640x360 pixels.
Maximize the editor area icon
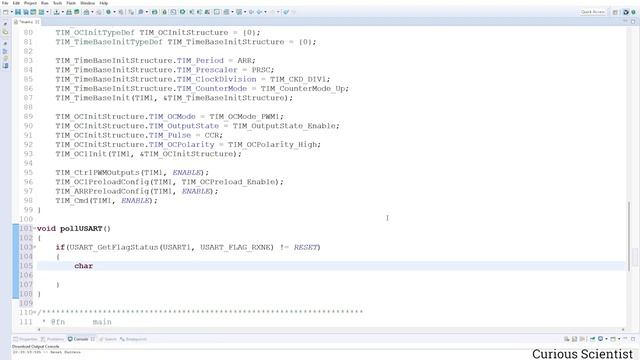[x=633, y=21]
